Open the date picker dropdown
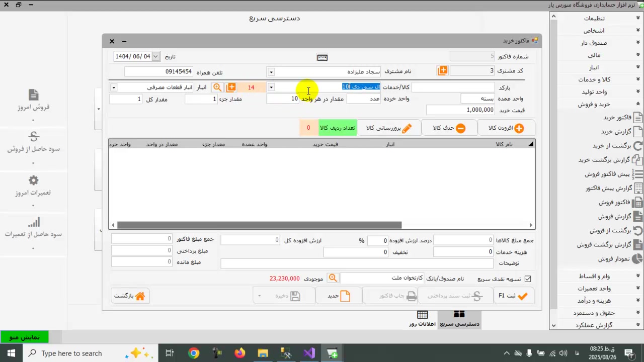Image resolution: width=644 pixels, height=362 pixels. pos(156,56)
